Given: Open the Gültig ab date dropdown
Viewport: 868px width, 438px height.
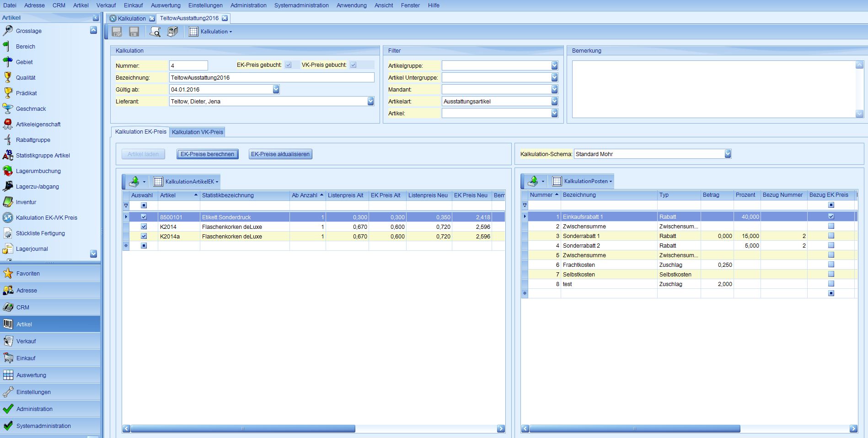Looking at the screenshot, I should pyautogui.click(x=276, y=90).
